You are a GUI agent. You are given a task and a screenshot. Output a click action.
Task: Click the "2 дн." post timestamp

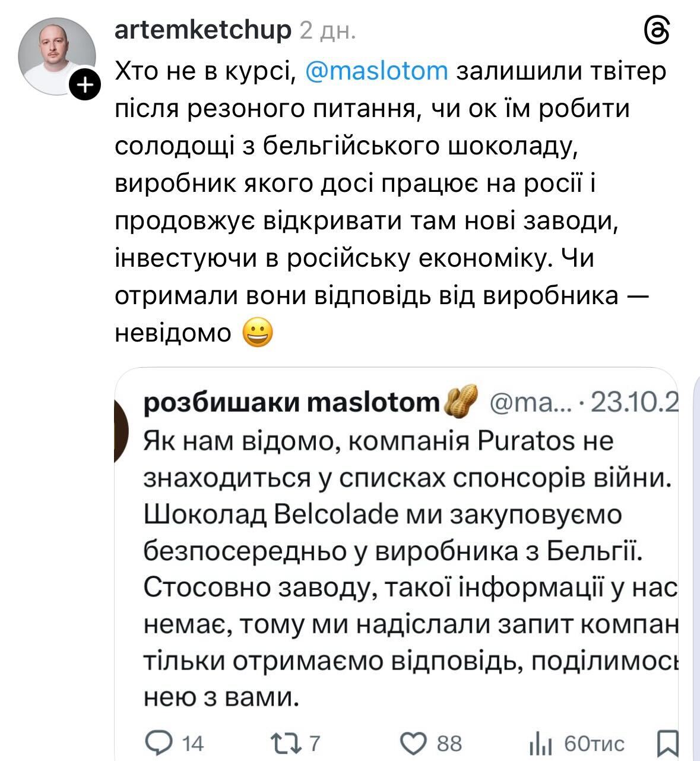(x=328, y=30)
